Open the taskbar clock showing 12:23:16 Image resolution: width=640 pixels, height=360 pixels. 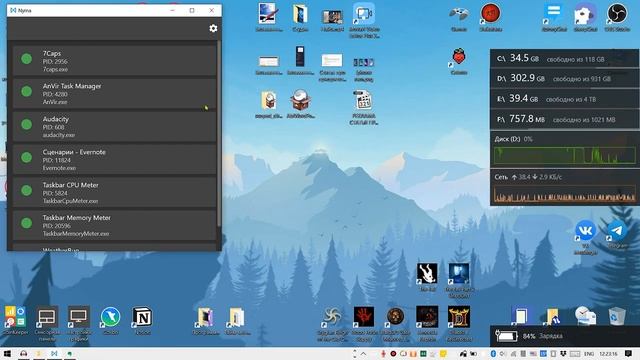click(x=608, y=354)
